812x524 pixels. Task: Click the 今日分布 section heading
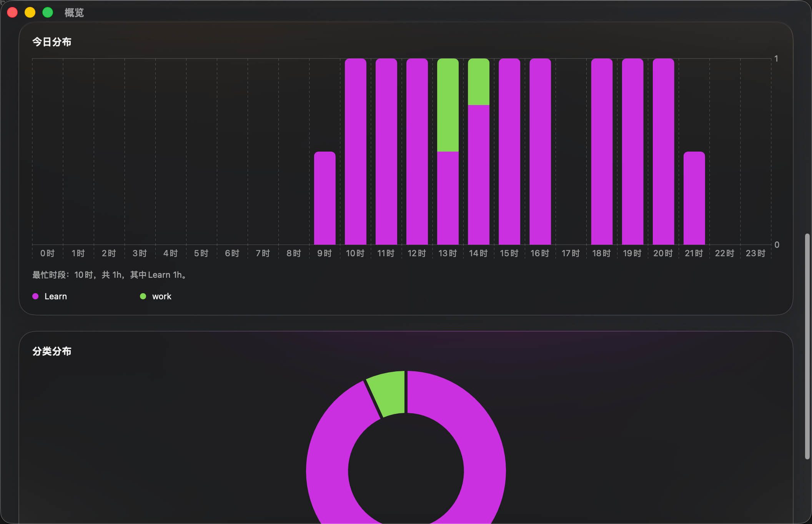pos(52,42)
